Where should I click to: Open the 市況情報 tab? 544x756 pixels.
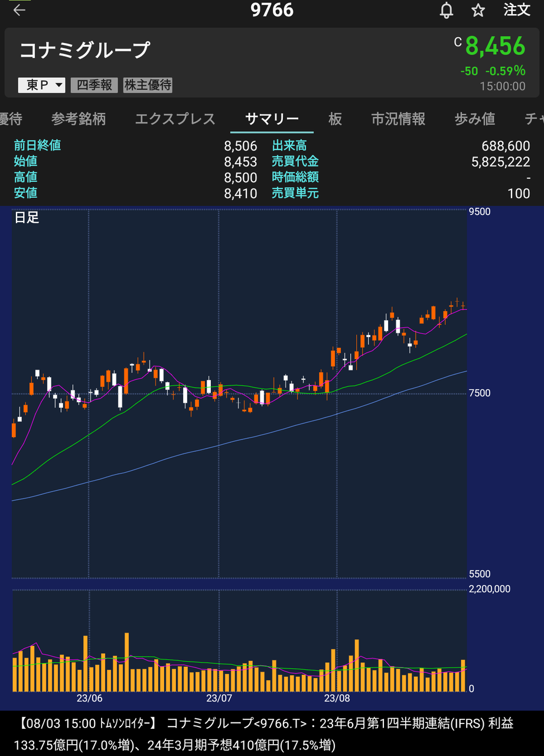[x=398, y=119]
